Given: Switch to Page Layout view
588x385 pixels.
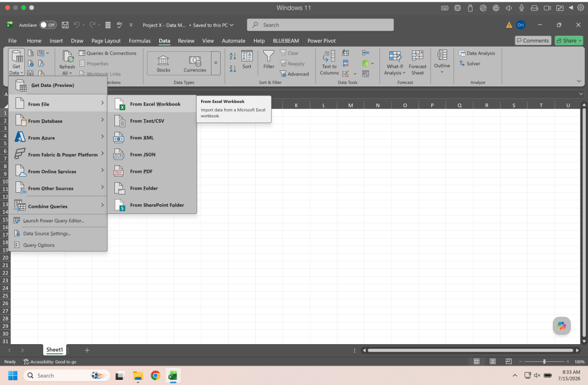Looking at the screenshot, I should [493, 361].
